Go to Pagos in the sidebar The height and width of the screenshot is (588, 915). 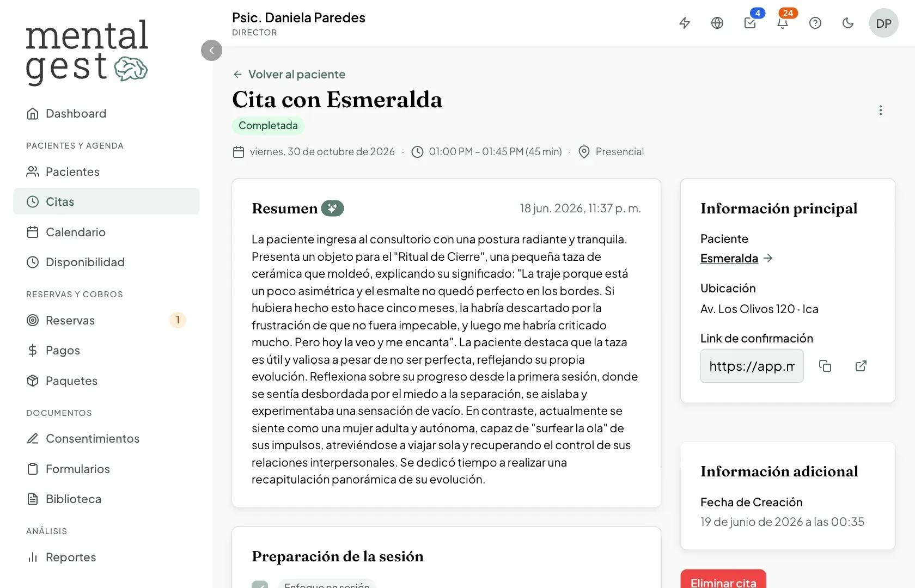(106, 350)
